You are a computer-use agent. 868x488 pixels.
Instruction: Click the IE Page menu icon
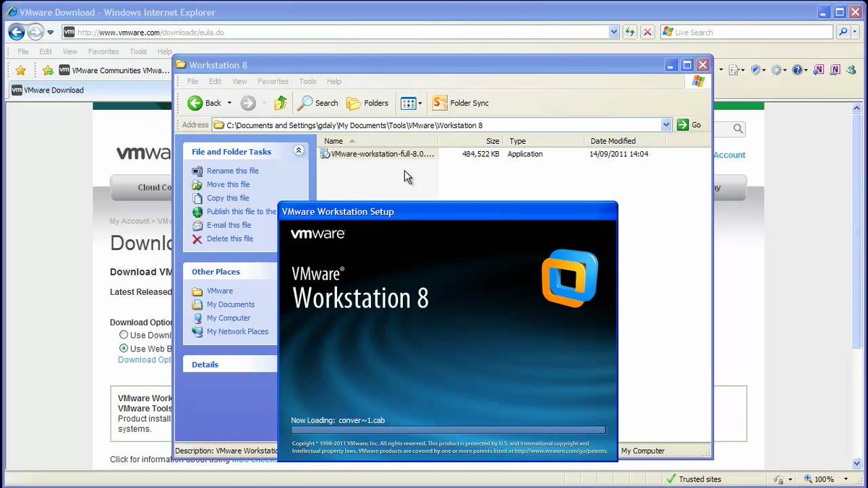pos(733,70)
